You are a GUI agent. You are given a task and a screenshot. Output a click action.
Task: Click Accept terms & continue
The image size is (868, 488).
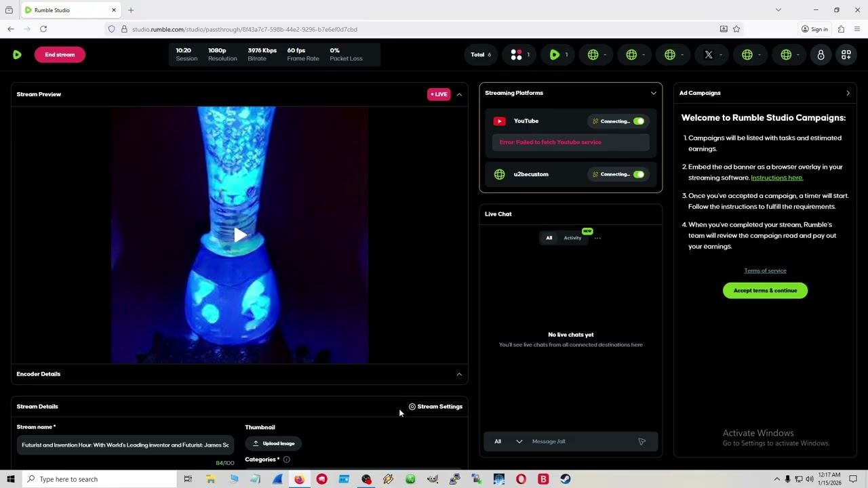tap(765, 291)
